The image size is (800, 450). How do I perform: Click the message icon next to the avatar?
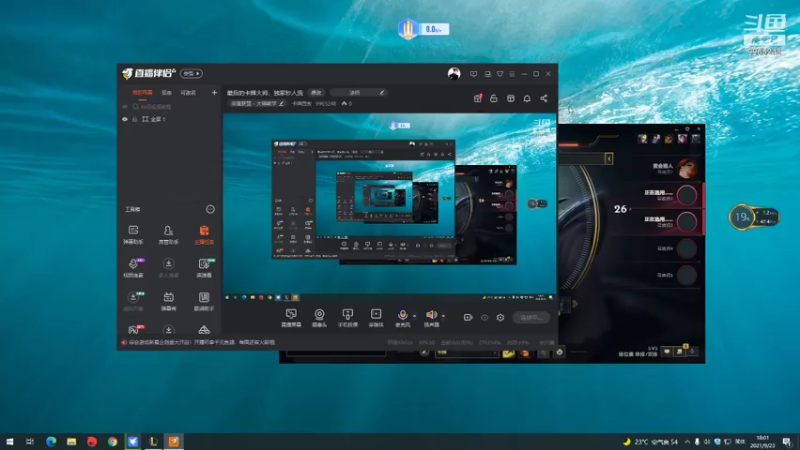(x=473, y=74)
